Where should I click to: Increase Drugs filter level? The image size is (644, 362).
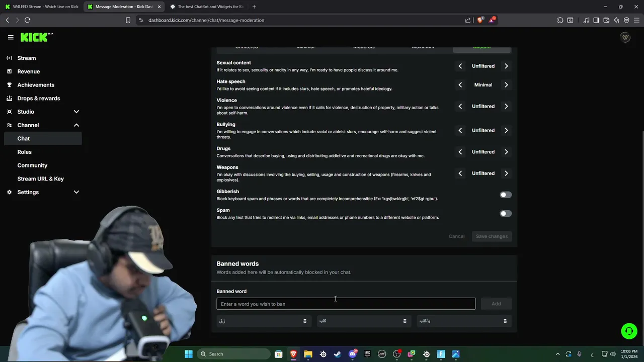point(506,152)
